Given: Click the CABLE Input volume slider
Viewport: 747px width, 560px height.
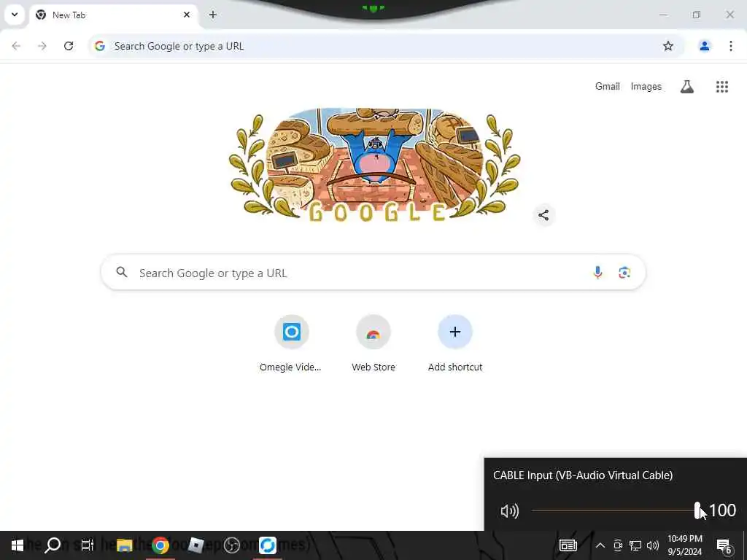Looking at the screenshot, I should [x=615, y=510].
